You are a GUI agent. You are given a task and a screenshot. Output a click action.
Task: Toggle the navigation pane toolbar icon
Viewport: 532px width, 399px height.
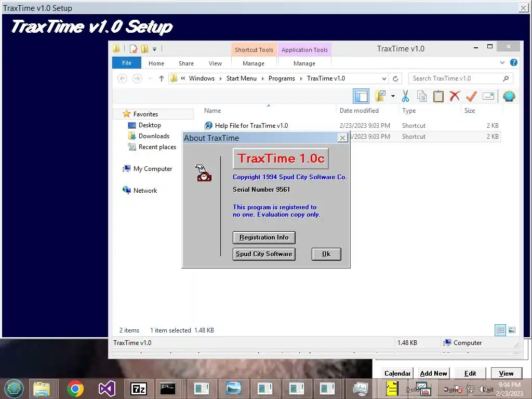click(x=361, y=96)
